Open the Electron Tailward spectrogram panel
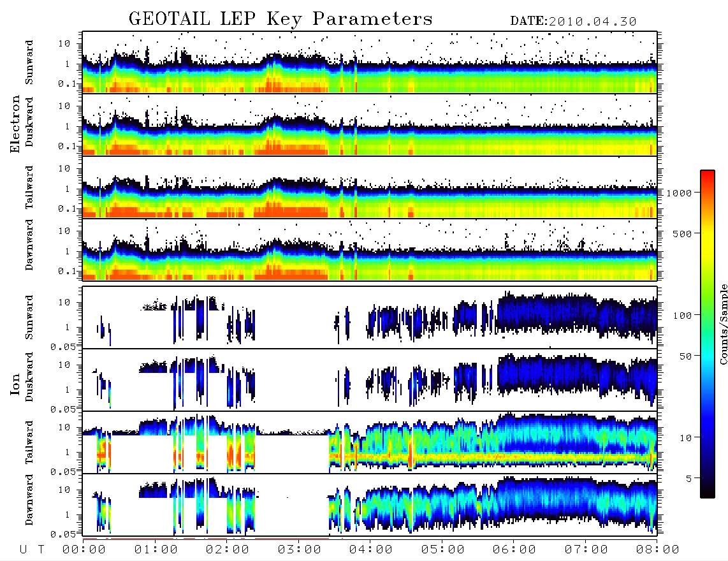This screenshot has height=561, width=728. pyautogui.click(x=370, y=187)
